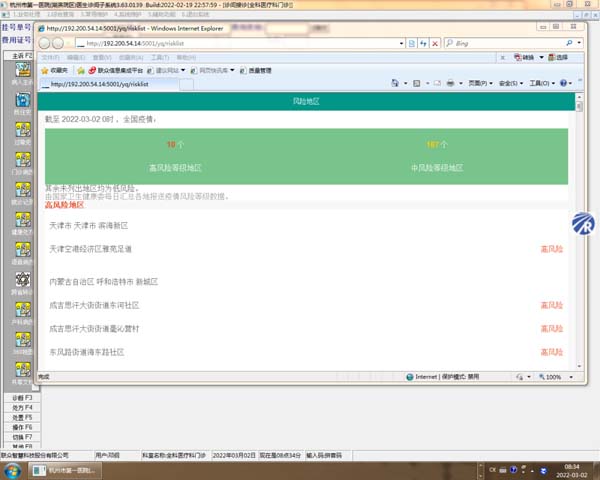Click the print icon in IE command bar

(x=451, y=84)
